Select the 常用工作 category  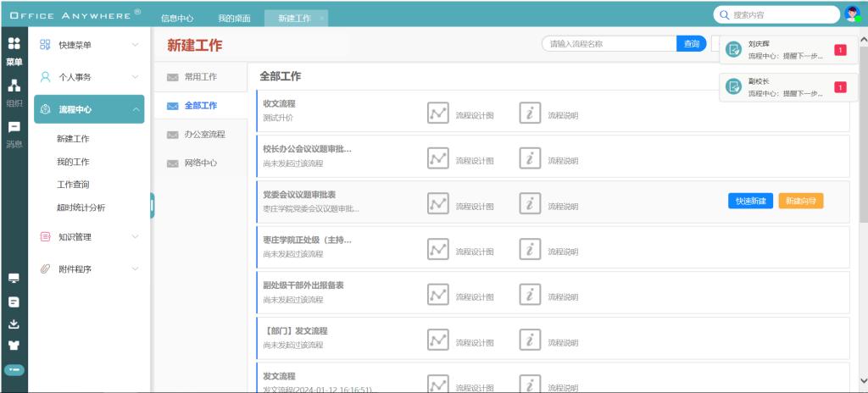pos(200,77)
